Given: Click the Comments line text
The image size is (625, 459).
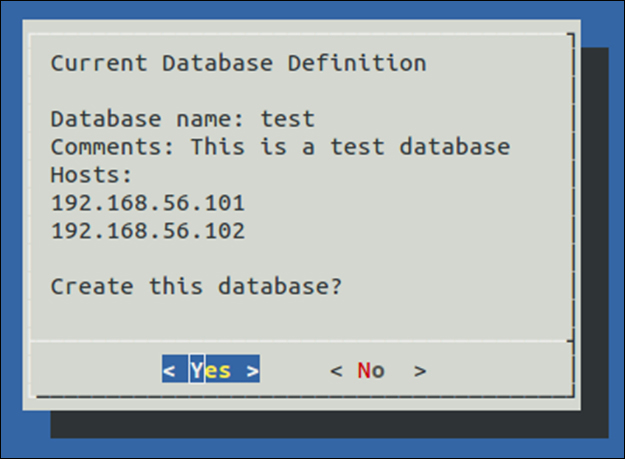Looking at the screenshot, I should pyautogui.click(x=280, y=147).
